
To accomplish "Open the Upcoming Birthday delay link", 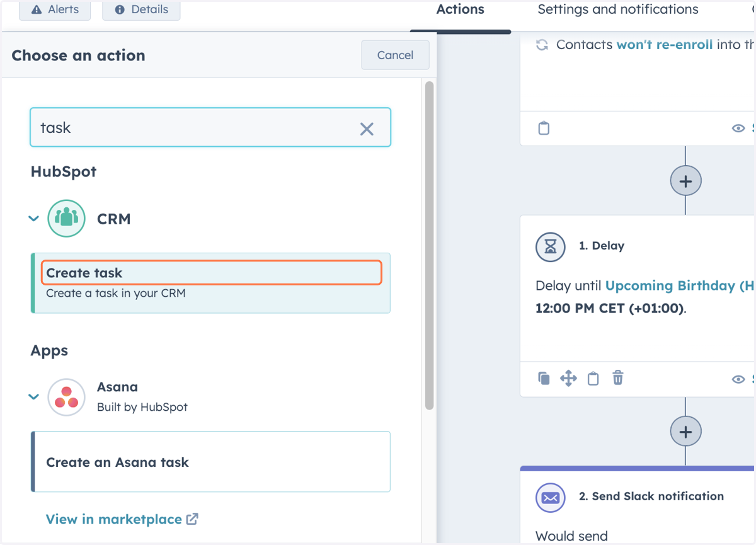I will click(680, 285).
